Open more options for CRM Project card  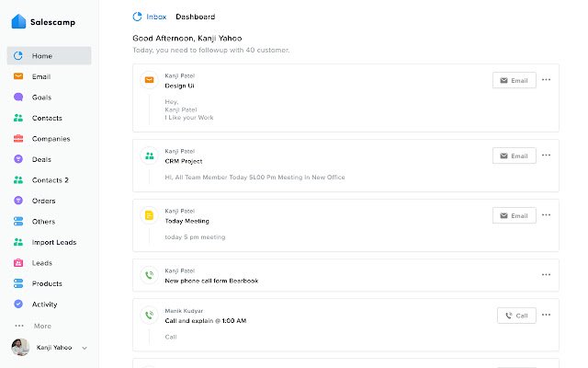546,155
